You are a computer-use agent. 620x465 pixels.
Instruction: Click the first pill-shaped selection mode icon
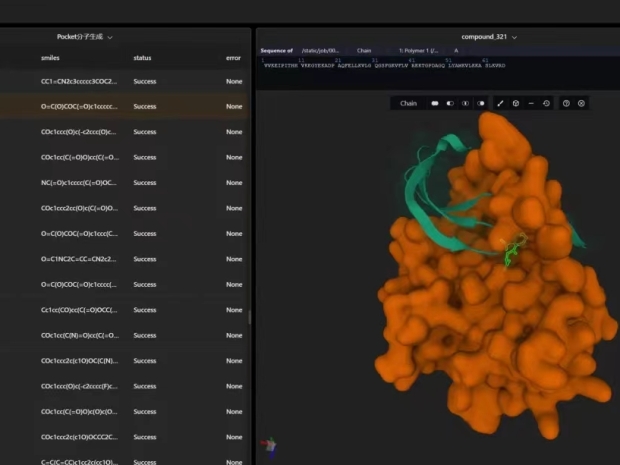click(435, 103)
